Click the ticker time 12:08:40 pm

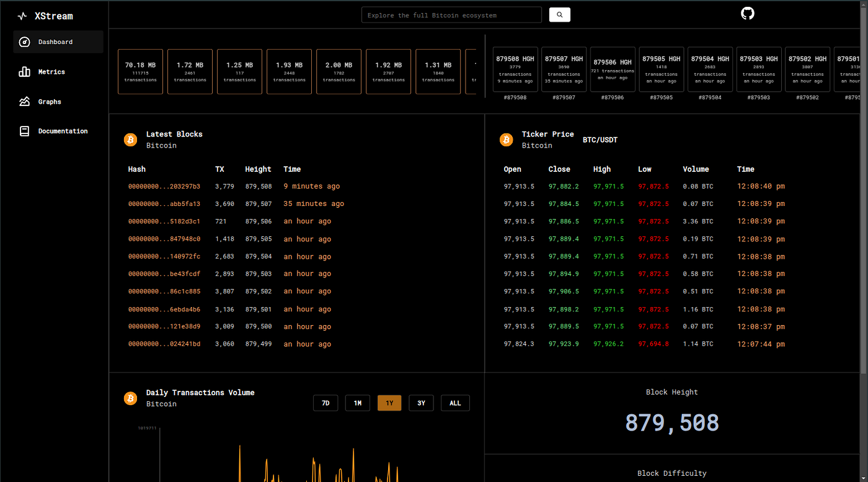761,187
